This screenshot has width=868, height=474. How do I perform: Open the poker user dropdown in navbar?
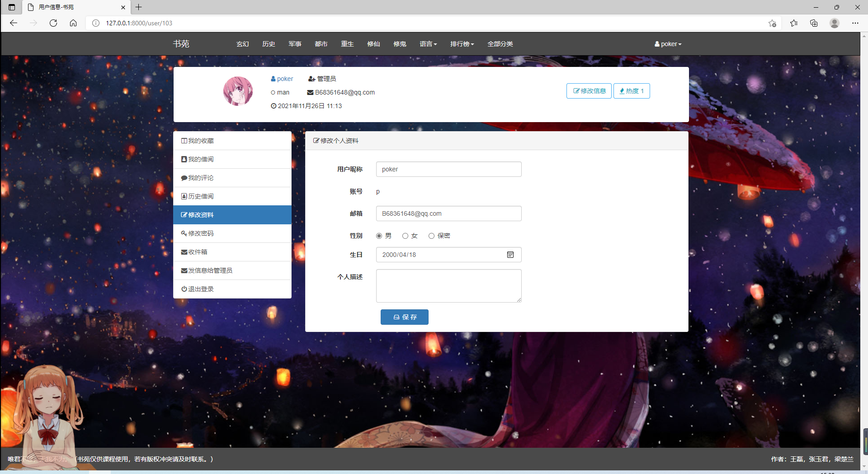[668, 44]
